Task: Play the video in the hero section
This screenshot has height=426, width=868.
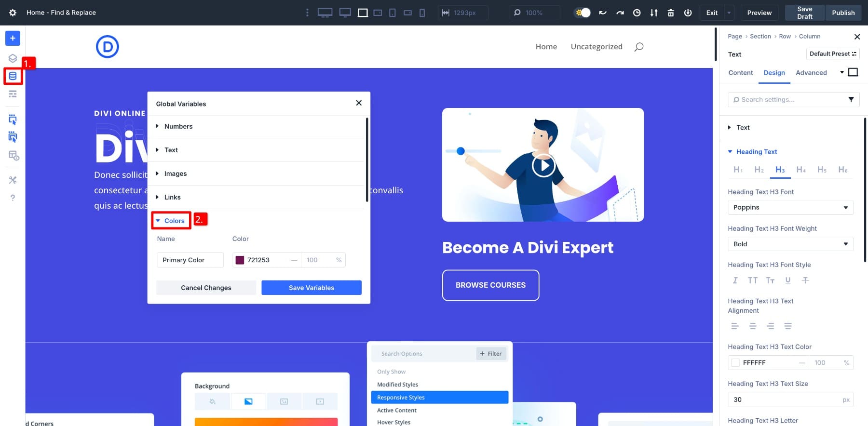Action: (x=543, y=165)
